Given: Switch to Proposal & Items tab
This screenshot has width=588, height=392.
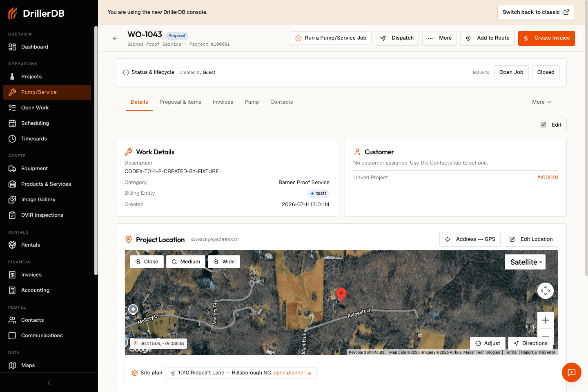Looking at the screenshot, I should pyautogui.click(x=180, y=102).
